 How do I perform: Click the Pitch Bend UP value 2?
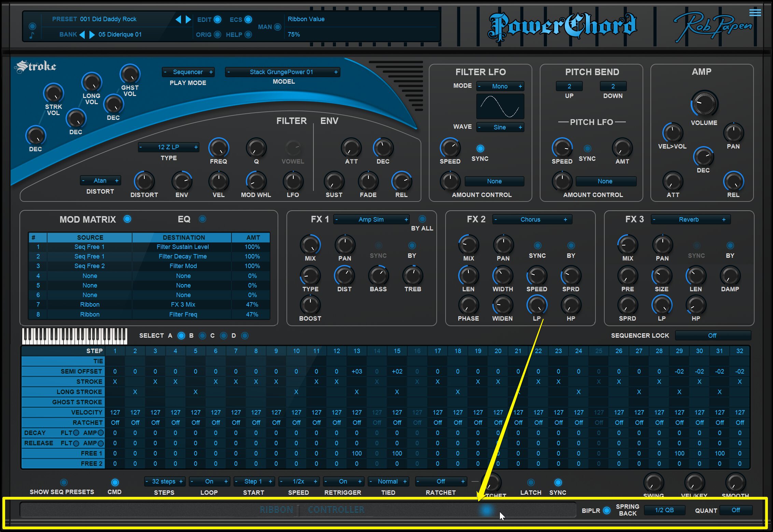(x=569, y=86)
